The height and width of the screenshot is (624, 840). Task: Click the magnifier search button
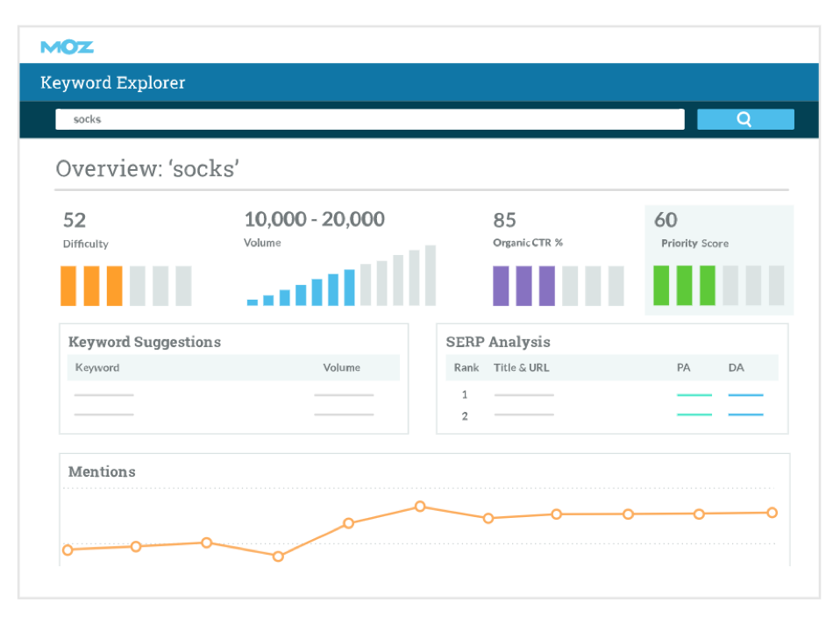click(x=745, y=119)
